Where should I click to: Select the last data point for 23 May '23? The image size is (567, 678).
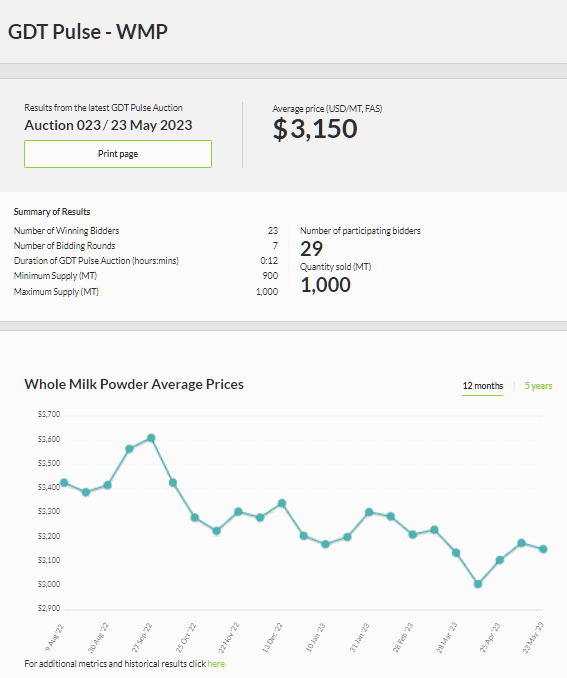[543, 549]
